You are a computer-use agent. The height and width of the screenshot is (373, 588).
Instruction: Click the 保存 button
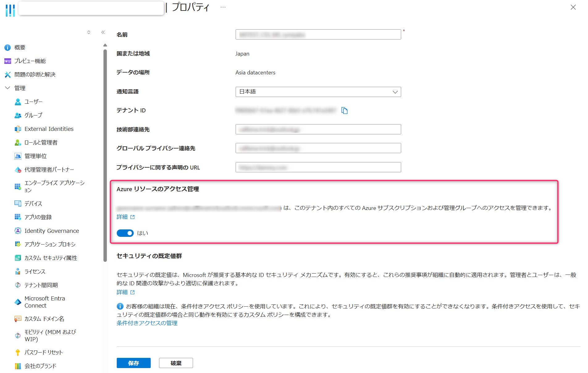pyautogui.click(x=133, y=363)
